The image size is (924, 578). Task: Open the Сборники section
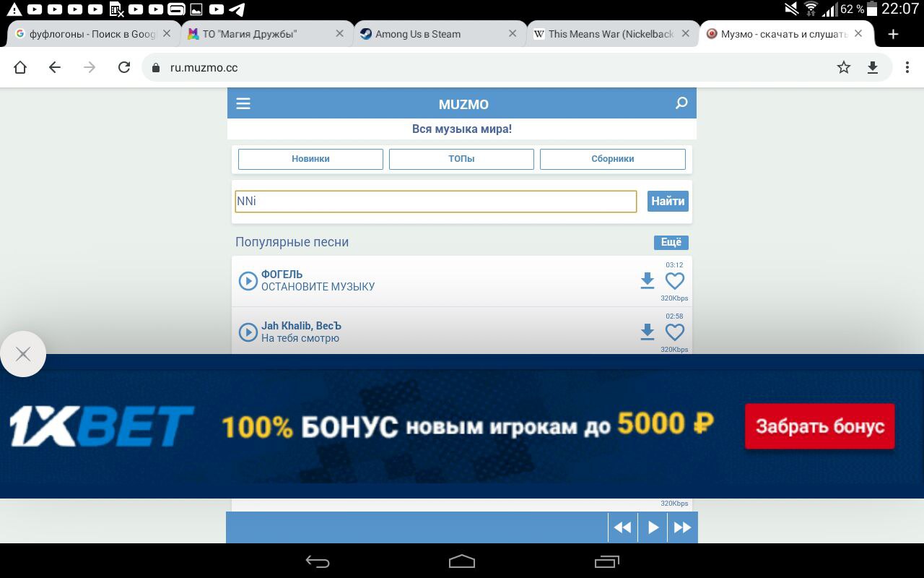click(612, 159)
